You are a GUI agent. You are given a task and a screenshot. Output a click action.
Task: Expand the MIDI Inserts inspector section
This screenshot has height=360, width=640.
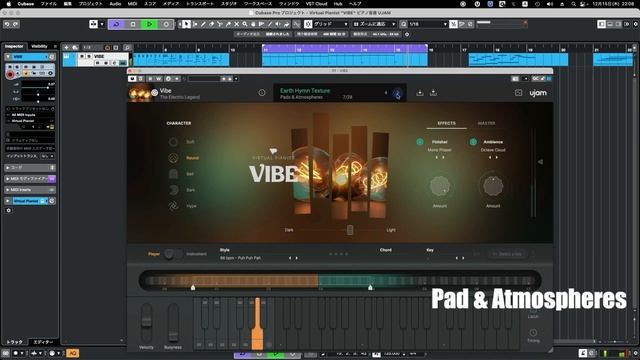click(x=30, y=190)
